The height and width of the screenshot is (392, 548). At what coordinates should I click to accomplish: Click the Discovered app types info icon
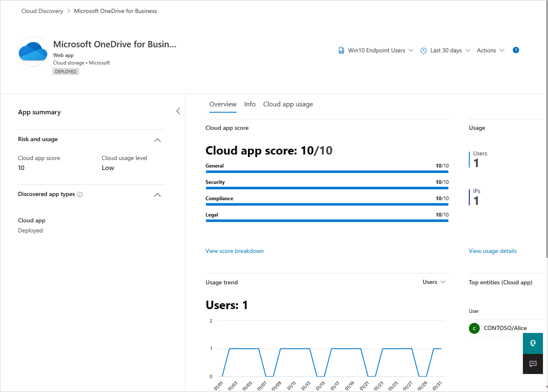(x=80, y=194)
